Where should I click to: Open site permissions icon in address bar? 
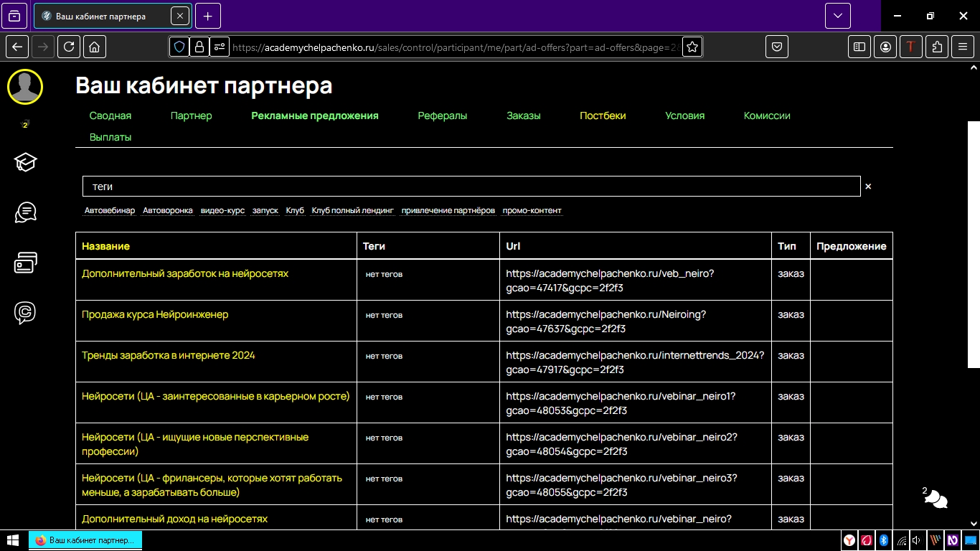[x=220, y=47]
